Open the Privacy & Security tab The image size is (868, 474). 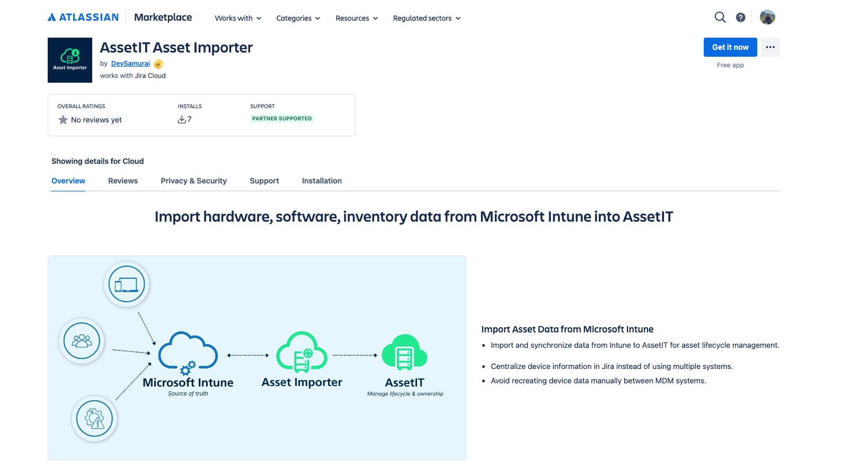tap(193, 181)
